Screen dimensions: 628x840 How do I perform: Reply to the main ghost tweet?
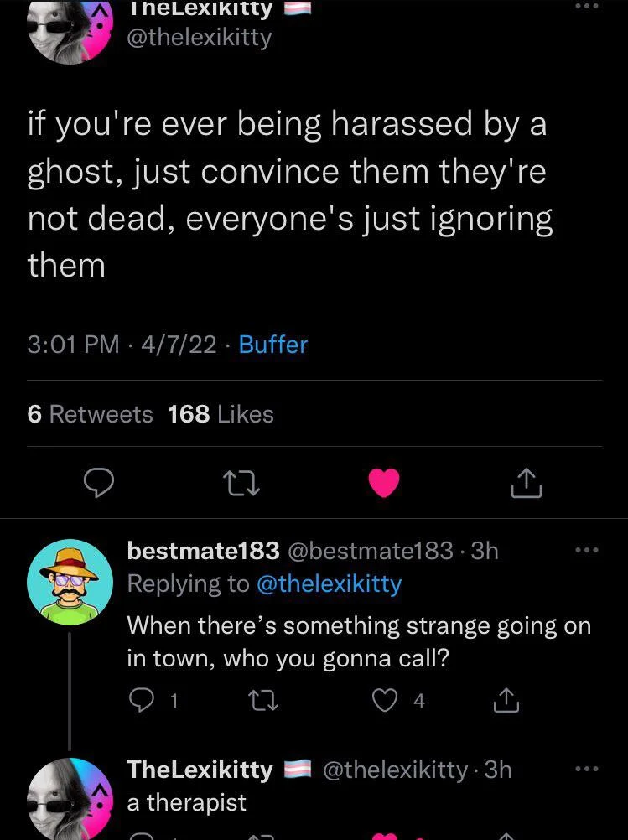point(99,483)
